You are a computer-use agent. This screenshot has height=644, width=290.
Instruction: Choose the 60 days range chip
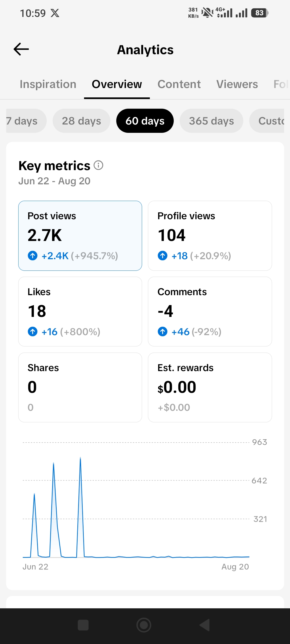pos(145,121)
